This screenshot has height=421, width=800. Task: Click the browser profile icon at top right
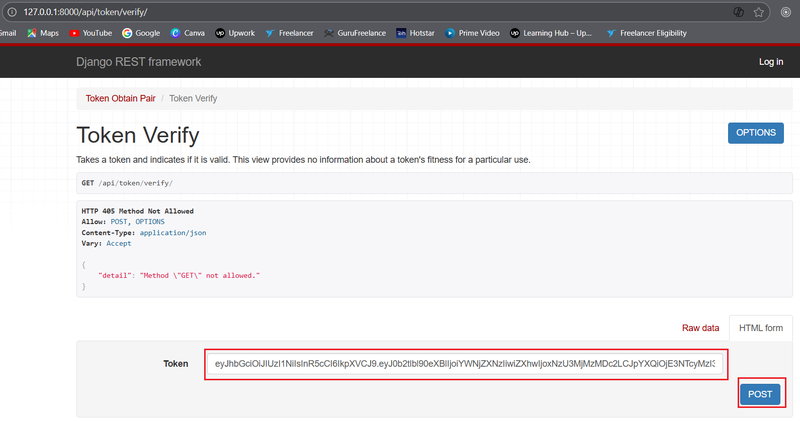tap(786, 12)
